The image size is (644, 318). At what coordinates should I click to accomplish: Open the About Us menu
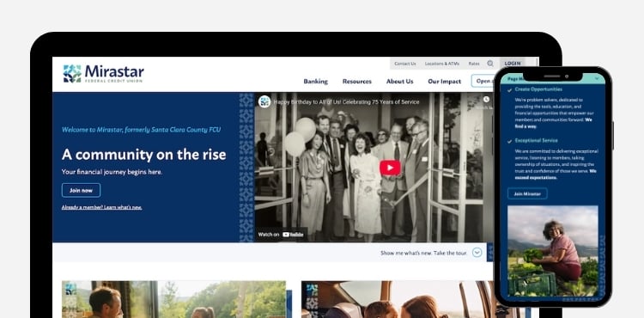[x=399, y=82]
